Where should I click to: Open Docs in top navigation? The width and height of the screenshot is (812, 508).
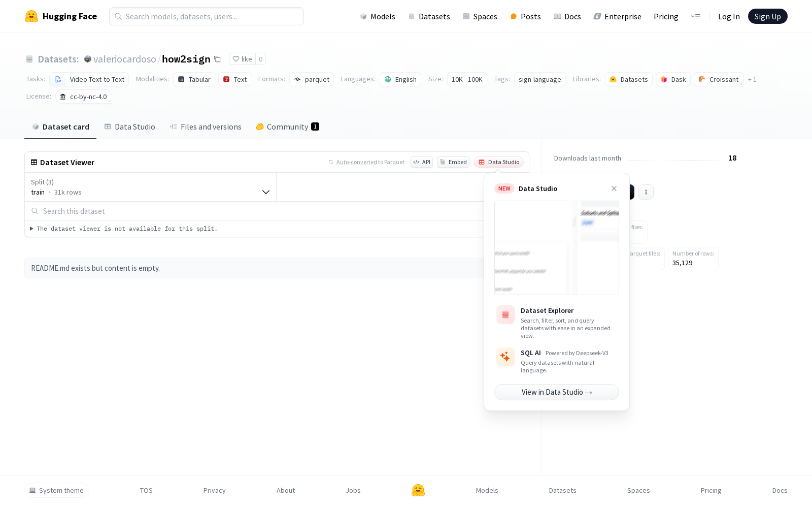tap(567, 16)
